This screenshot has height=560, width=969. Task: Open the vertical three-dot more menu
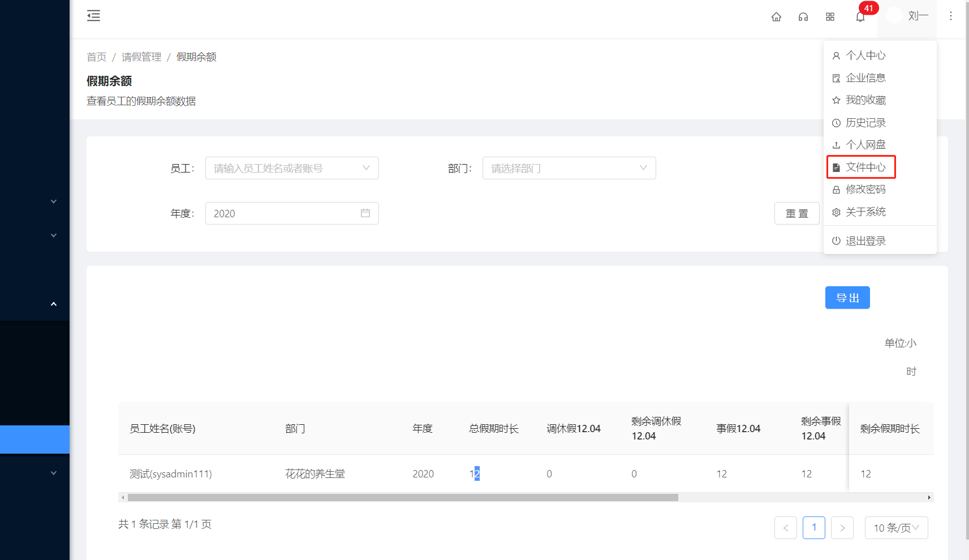[951, 16]
